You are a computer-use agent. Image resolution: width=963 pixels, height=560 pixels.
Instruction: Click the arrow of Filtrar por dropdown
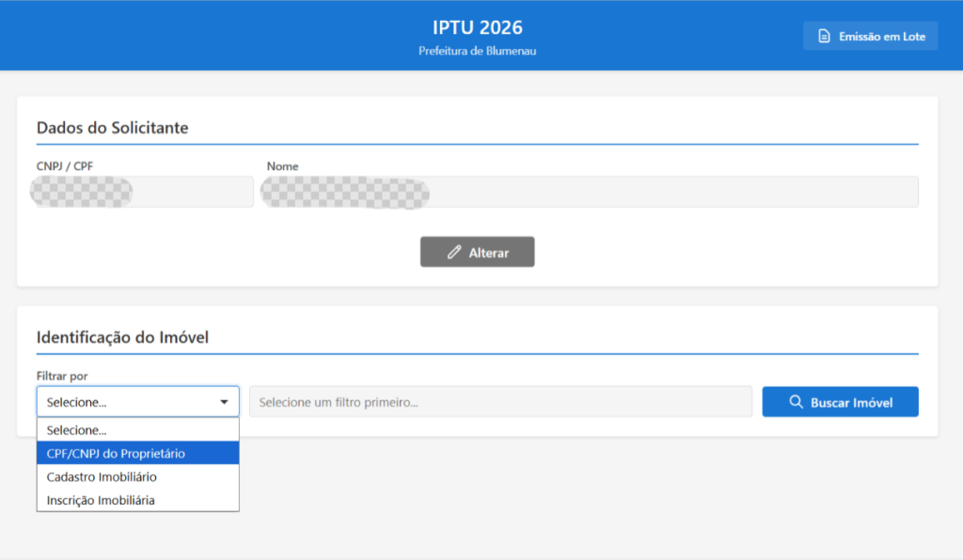[224, 402]
